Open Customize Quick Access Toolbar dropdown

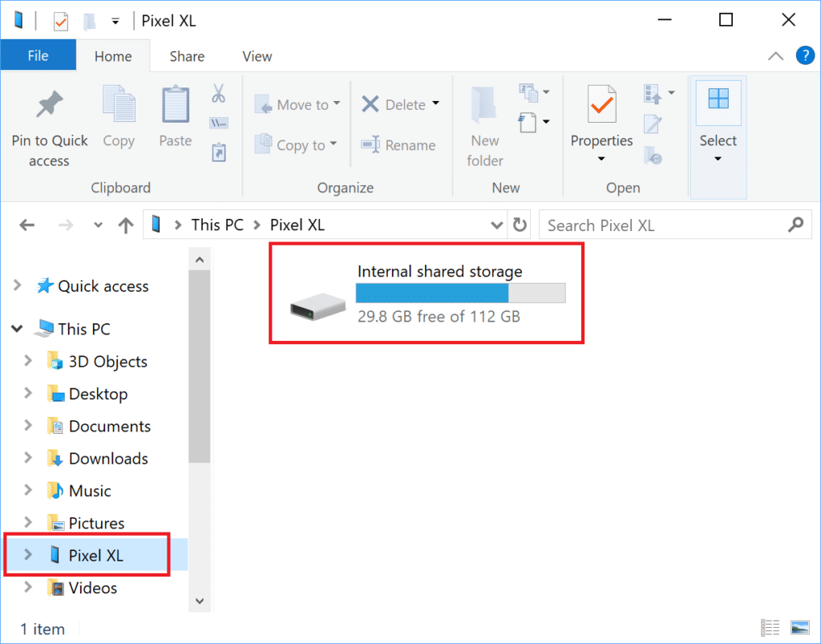point(115,21)
